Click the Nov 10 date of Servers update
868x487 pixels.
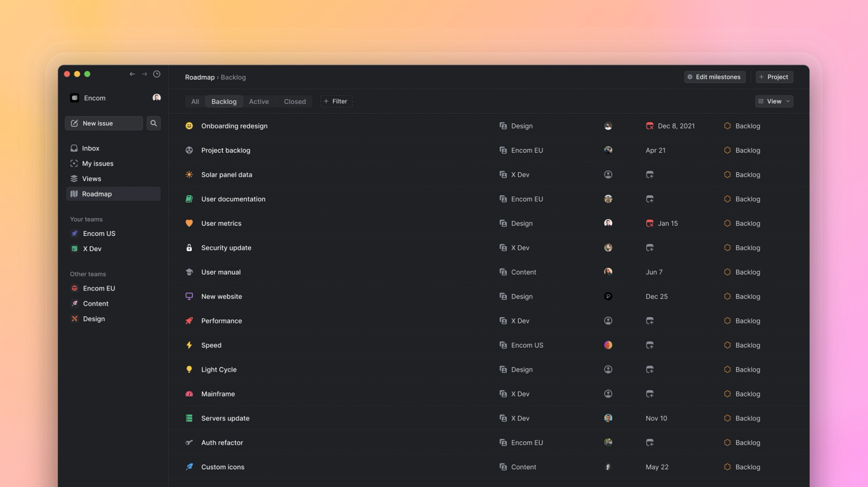pyautogui.click(x=656, y=418)
